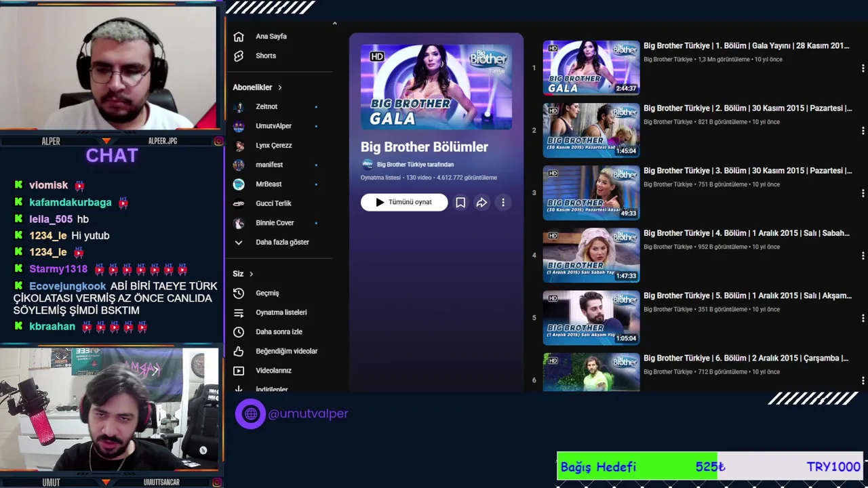Click the large Big Brother Gala playlist cover
868x488 pixels.
(436, 87)
